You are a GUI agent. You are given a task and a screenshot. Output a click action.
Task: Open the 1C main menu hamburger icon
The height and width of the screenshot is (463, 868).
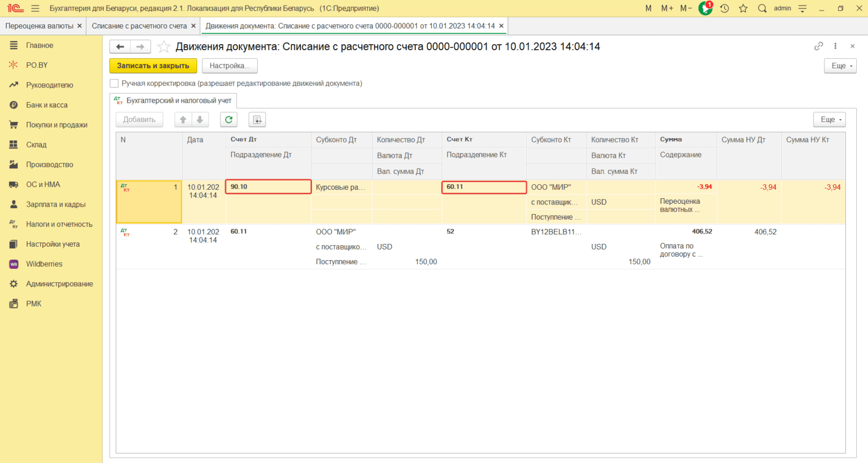(x=35, y=8)
